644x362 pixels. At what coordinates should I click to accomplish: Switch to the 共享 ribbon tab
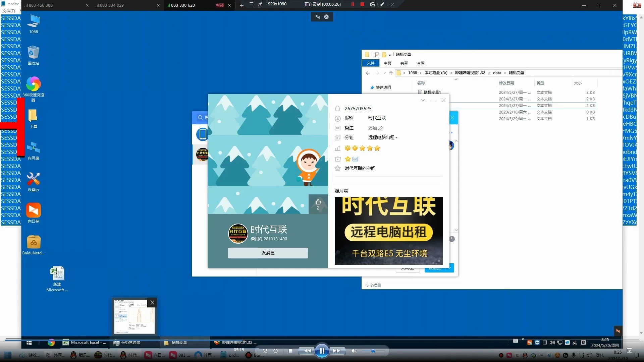click(404, 63)
